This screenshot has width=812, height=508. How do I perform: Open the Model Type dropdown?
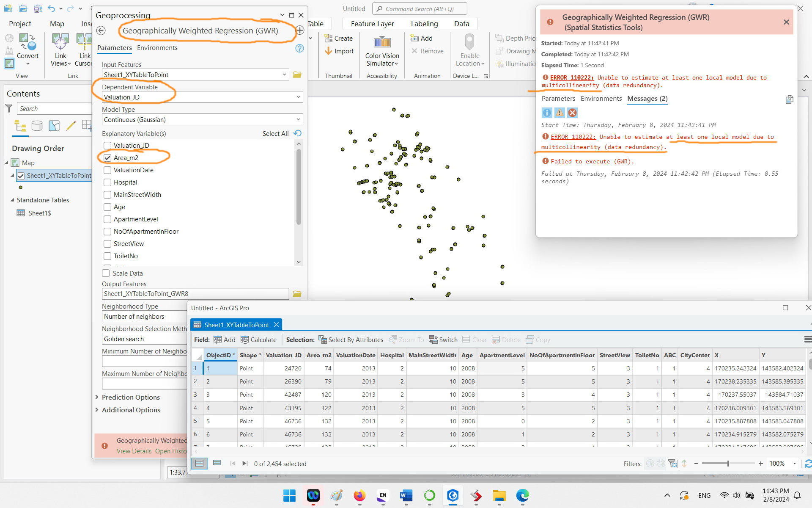[298, 119]
